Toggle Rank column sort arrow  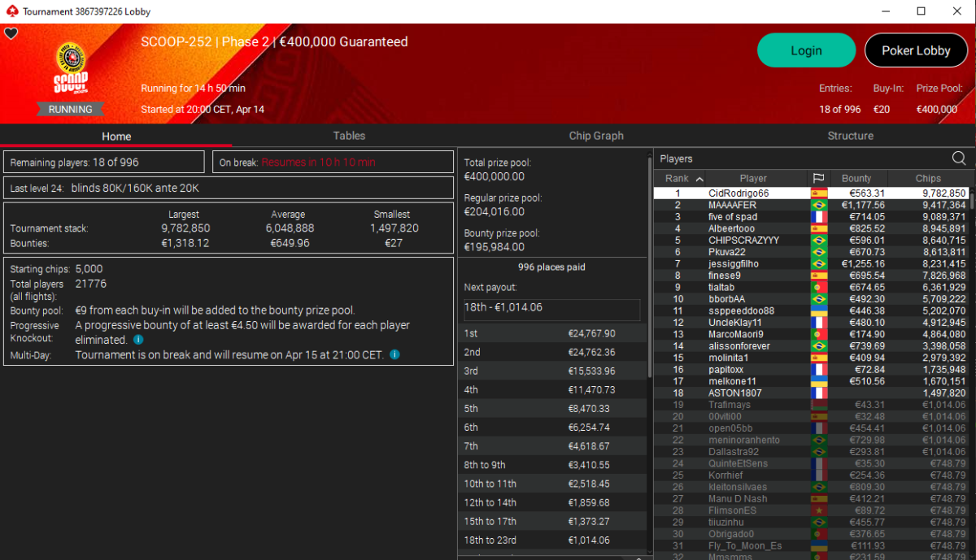(x=700, y=179)
